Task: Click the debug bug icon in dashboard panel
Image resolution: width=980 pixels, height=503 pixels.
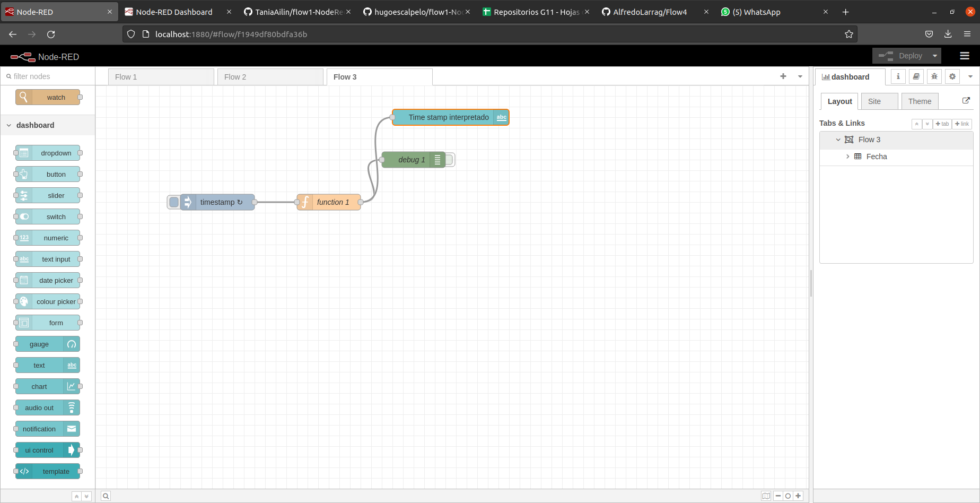Action: tap(934, 76)
